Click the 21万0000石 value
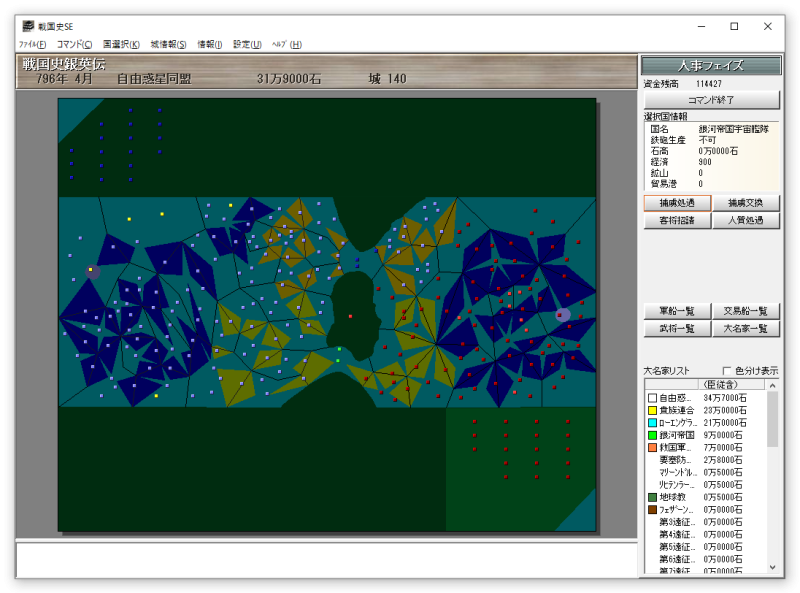Viewport: 800px width, 593px height. [725, 423]
